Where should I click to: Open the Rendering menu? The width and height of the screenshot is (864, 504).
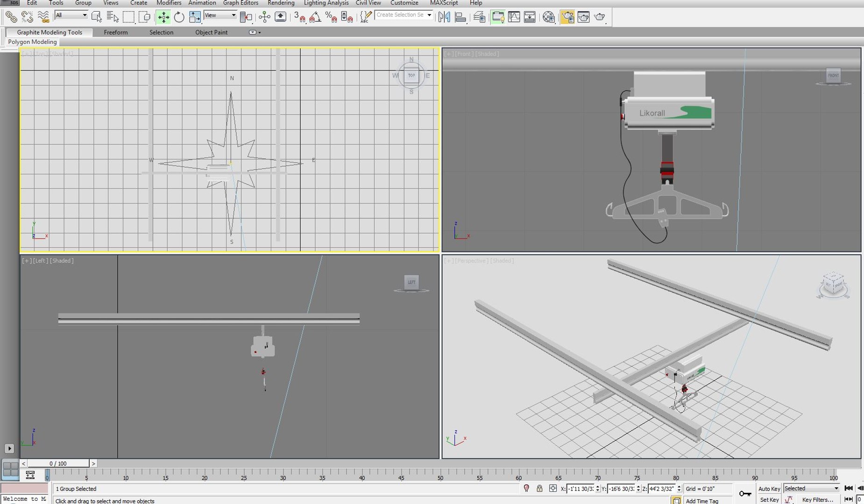tap(281, 3)
